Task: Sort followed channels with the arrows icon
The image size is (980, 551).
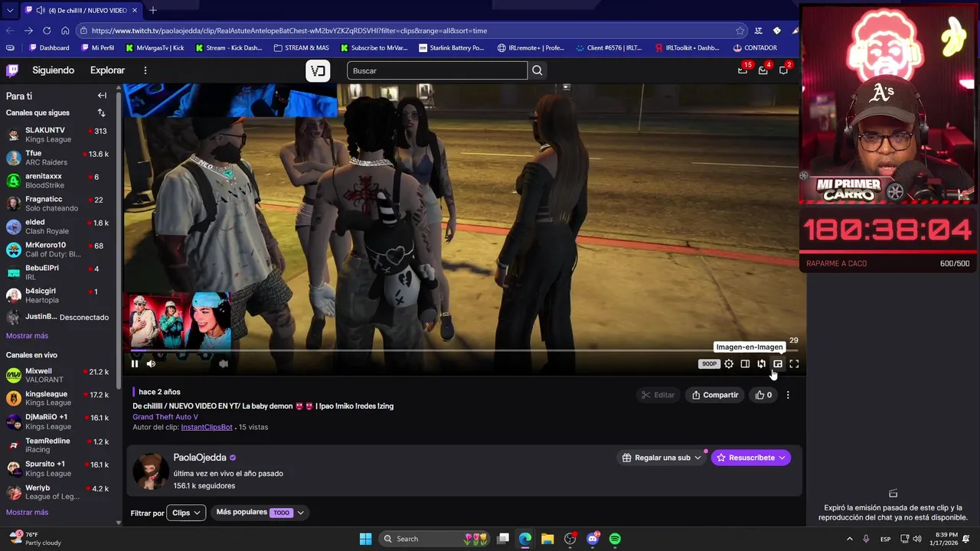Action: pyautogui.click(x=101, y=112)
